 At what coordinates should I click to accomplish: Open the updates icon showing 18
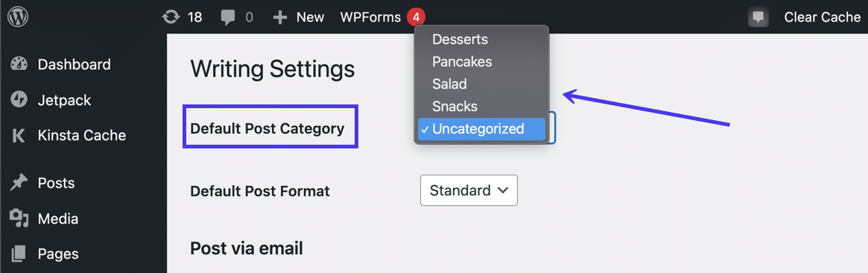[171, 17]
